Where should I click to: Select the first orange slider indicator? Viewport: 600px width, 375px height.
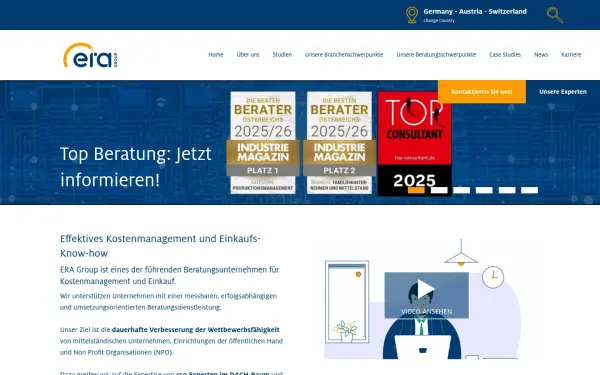(416, 190)
